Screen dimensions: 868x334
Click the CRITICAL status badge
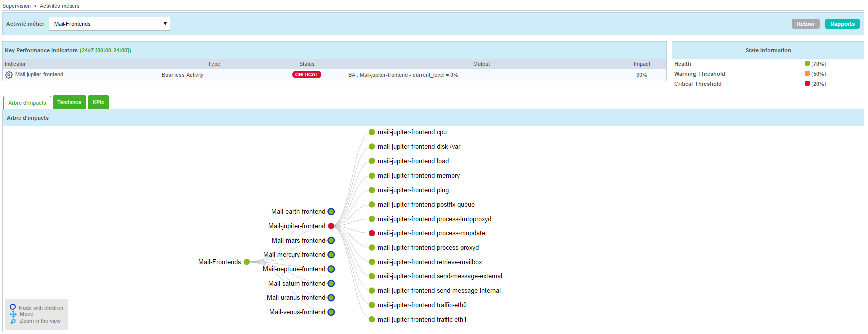pos(306,75)
